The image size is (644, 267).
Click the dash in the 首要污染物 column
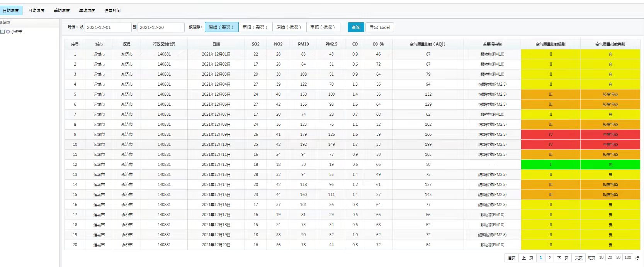tap(492, 164)
